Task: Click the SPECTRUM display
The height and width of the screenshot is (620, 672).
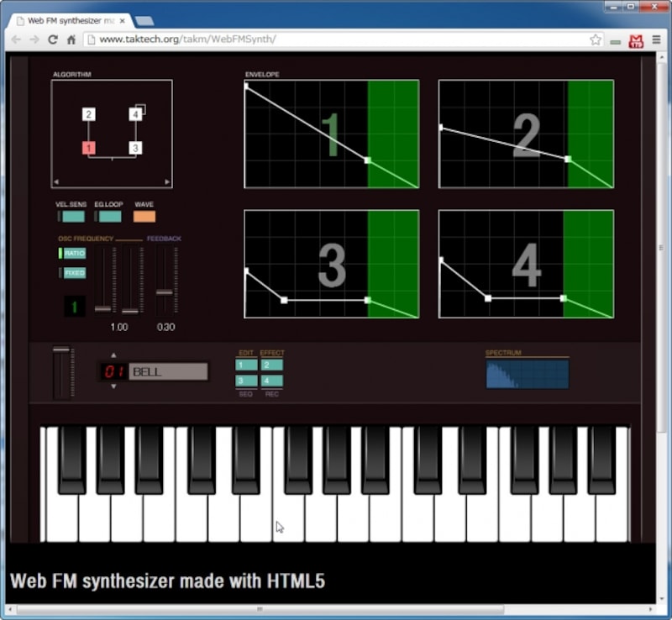Action: coord(527,373)
